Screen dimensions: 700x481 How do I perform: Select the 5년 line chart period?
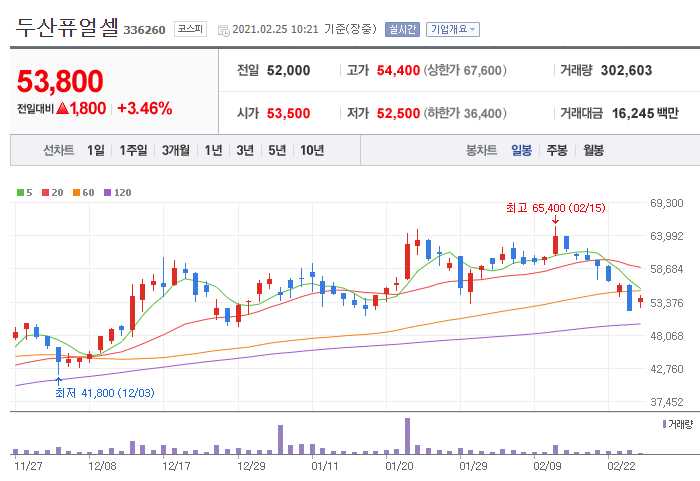pyautogui.click(x=277, y=151)
